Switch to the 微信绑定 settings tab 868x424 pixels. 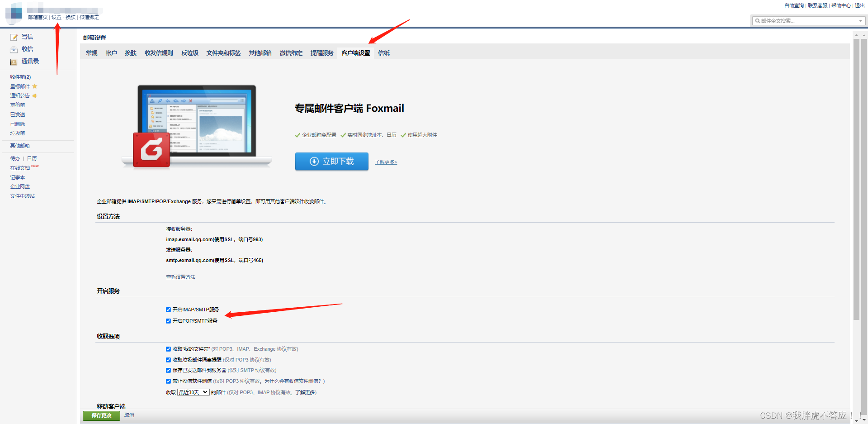(x=291, y=53)
